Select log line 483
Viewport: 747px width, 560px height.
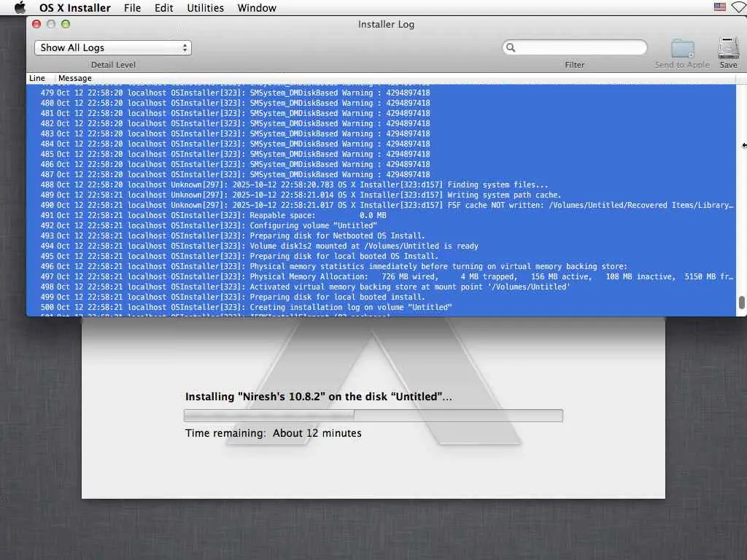point(381,134)
